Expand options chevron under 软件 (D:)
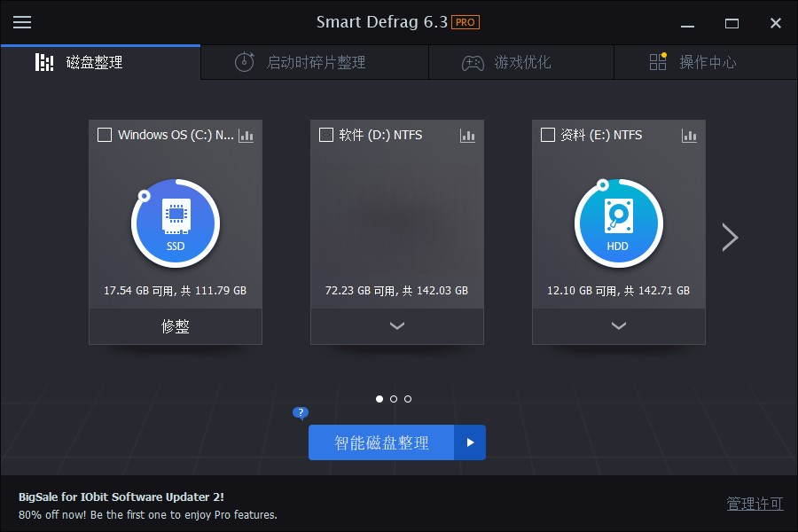The image size is (798, 532). pos(397,325)
